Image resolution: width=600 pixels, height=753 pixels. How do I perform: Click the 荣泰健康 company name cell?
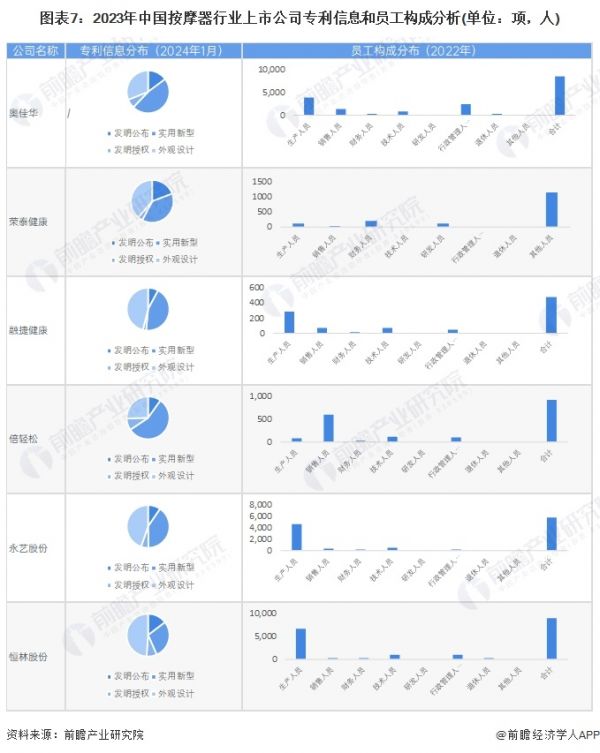click(33, 221)
